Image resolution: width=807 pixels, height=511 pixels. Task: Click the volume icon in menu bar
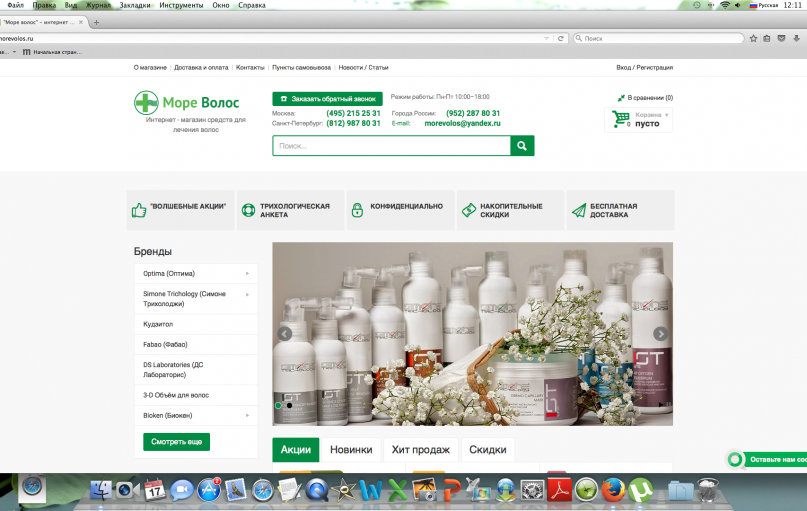[738, 5]
